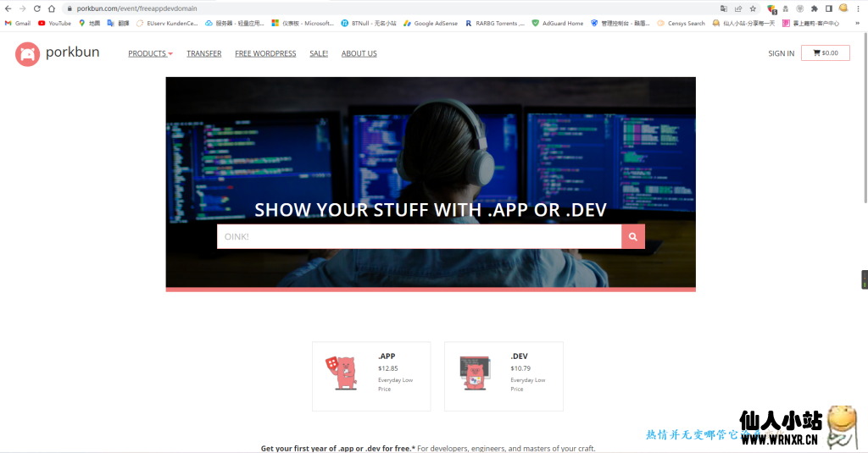868x453 pixels.
Task: Click the porkbun pig logo
Action: coord(27,53)
